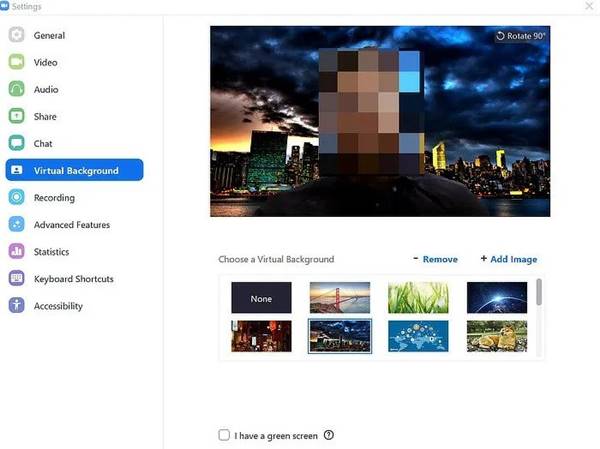Switch to the Advanced Features tab
600x449 pixels.
click(72, 225)
